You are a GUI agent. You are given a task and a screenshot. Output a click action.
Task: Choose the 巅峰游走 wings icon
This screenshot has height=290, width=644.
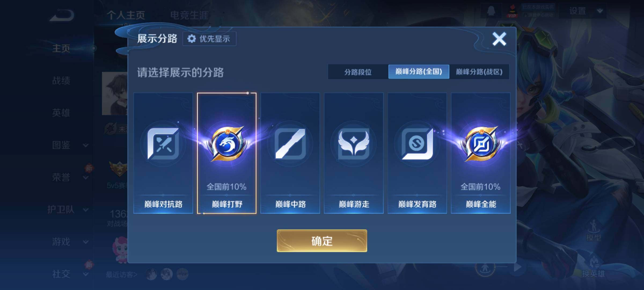354,144
